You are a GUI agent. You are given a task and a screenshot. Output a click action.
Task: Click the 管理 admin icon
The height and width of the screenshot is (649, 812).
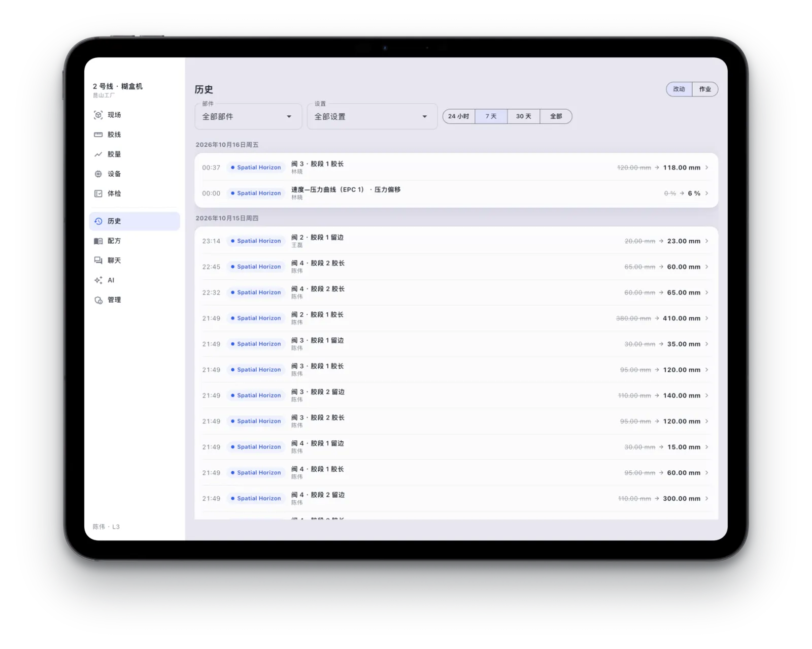coord(98,300)
